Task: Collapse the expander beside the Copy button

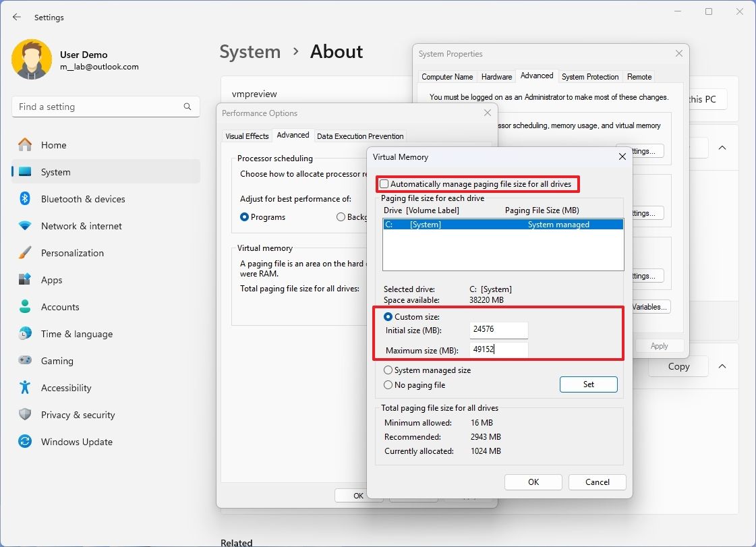Action: point(722,366)
